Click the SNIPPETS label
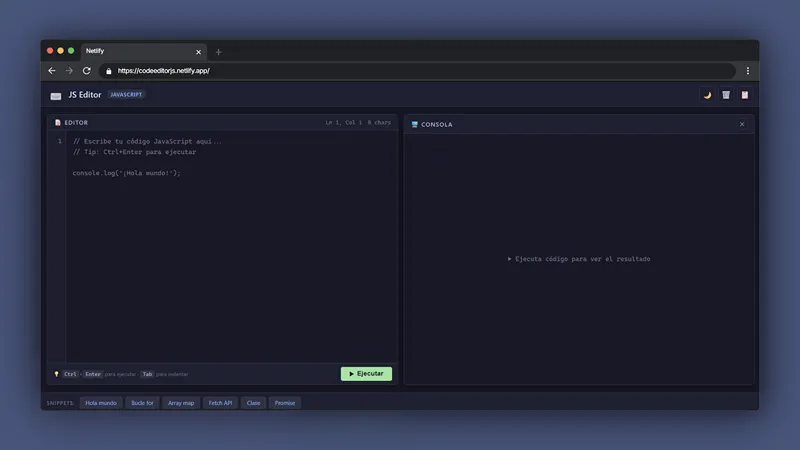The width and height of the screenshot is (800, 450). (60, 403)
